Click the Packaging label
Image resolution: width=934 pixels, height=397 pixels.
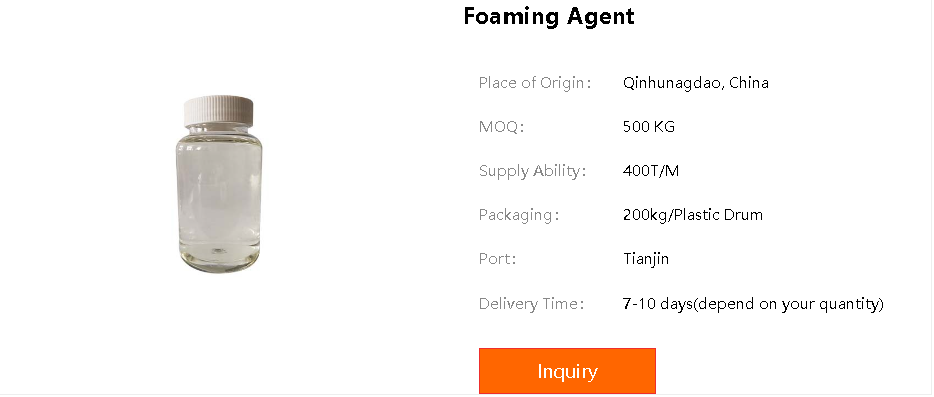(519, 215)
